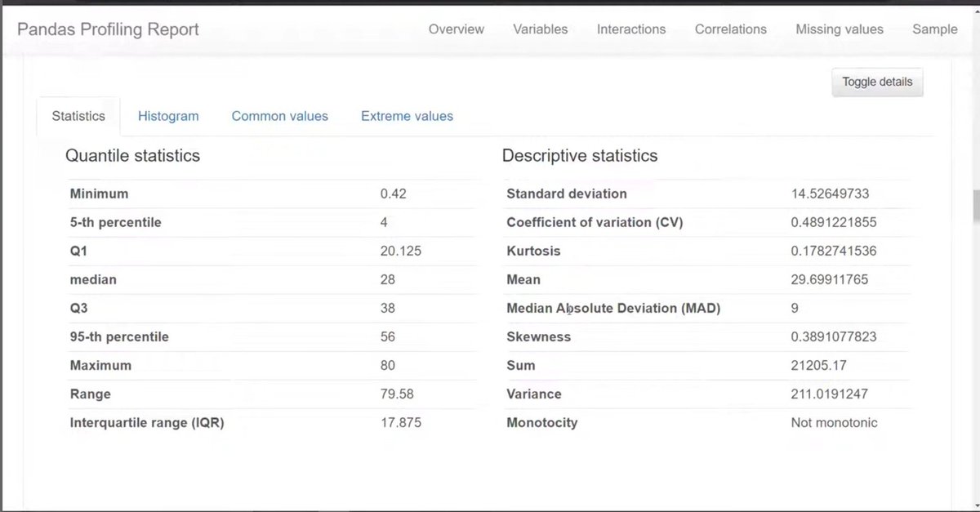Go to Variables section in navbar
The width and height of the screenshot is (980, 512).
click(x=540, y=29)
